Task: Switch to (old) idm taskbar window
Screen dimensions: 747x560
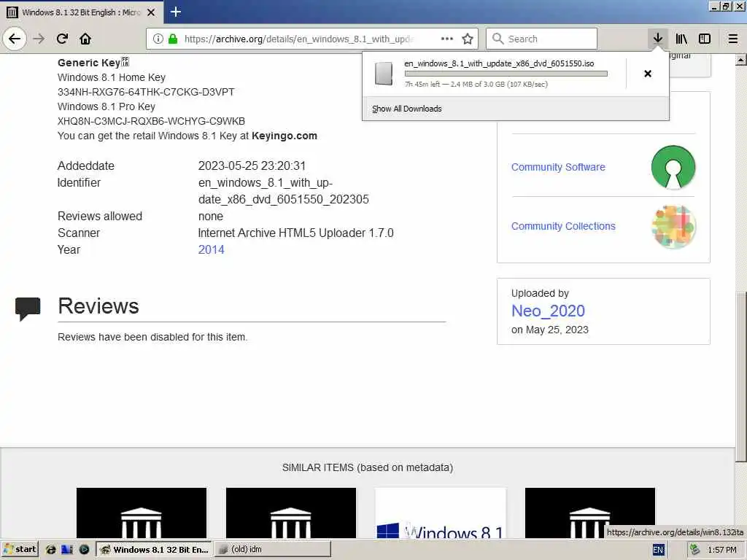Action: click(272, 550)
